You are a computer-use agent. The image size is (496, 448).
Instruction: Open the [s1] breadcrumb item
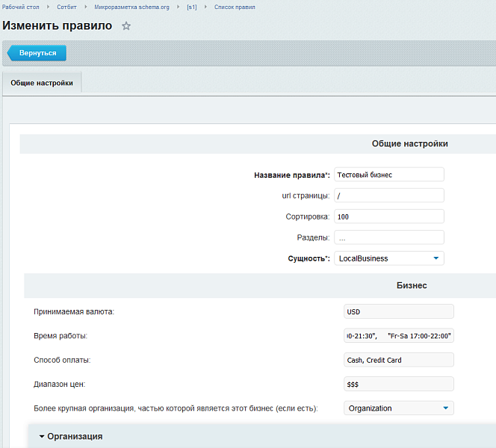click(x=191, y=7)
